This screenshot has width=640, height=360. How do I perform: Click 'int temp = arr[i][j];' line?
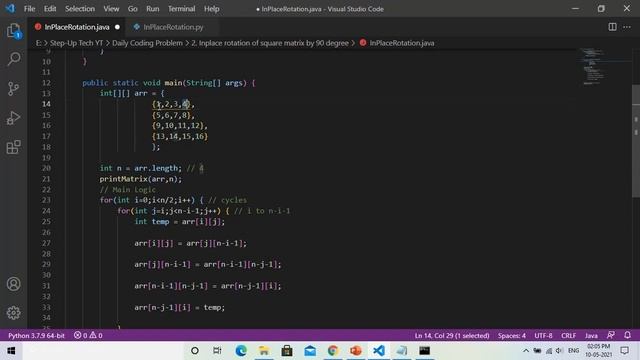(180, 222)
